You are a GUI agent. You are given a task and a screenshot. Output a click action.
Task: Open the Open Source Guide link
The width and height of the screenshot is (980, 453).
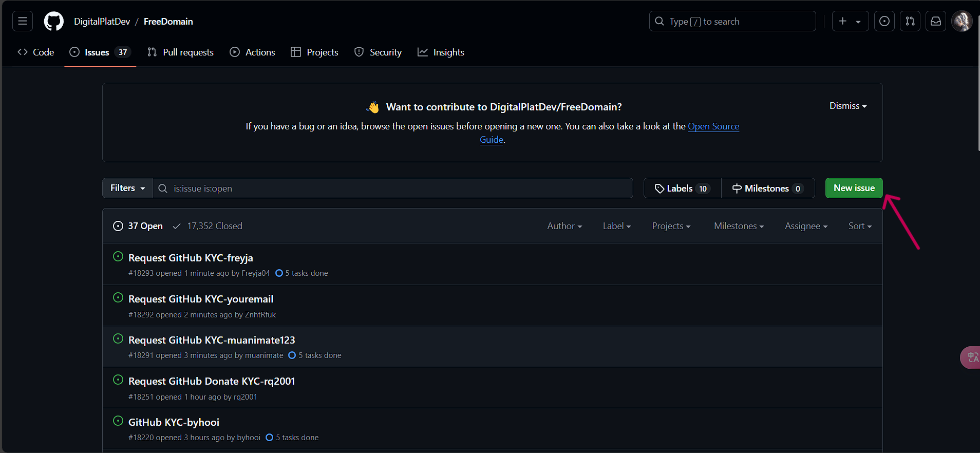point(713,126)
